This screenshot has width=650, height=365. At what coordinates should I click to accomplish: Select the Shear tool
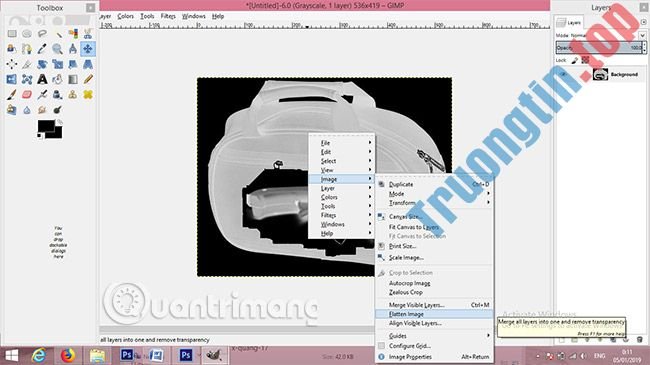(x=73, y=64)
